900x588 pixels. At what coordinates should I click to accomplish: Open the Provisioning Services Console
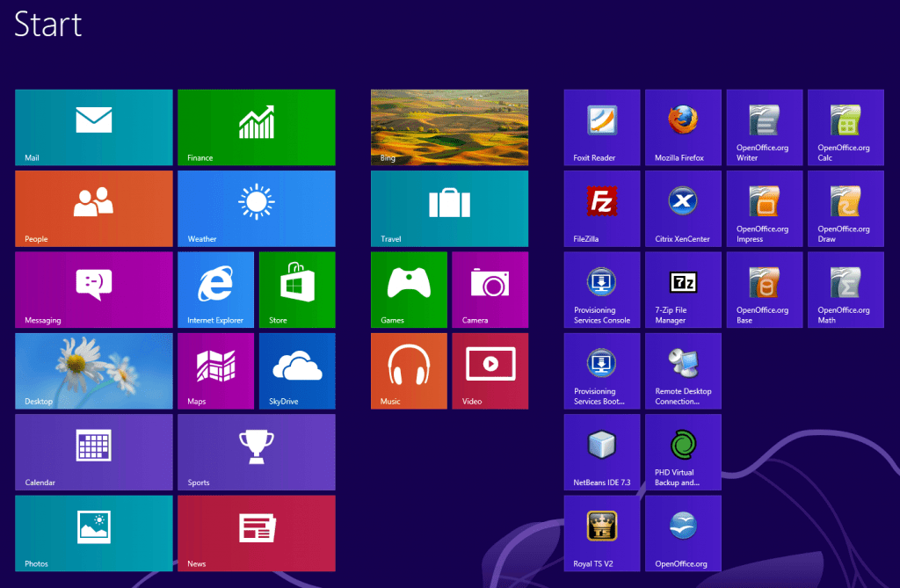(601, 290)
